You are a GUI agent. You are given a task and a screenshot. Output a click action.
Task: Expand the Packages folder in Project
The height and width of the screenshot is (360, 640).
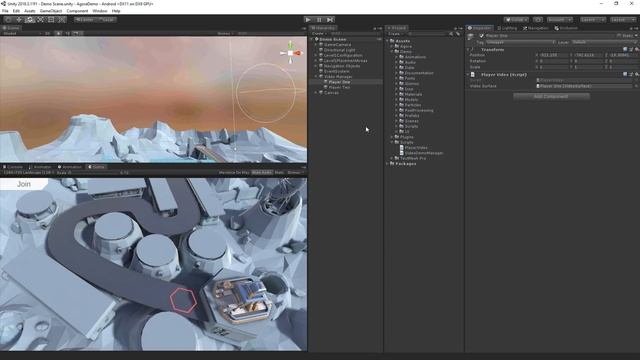tap(387, 164)
